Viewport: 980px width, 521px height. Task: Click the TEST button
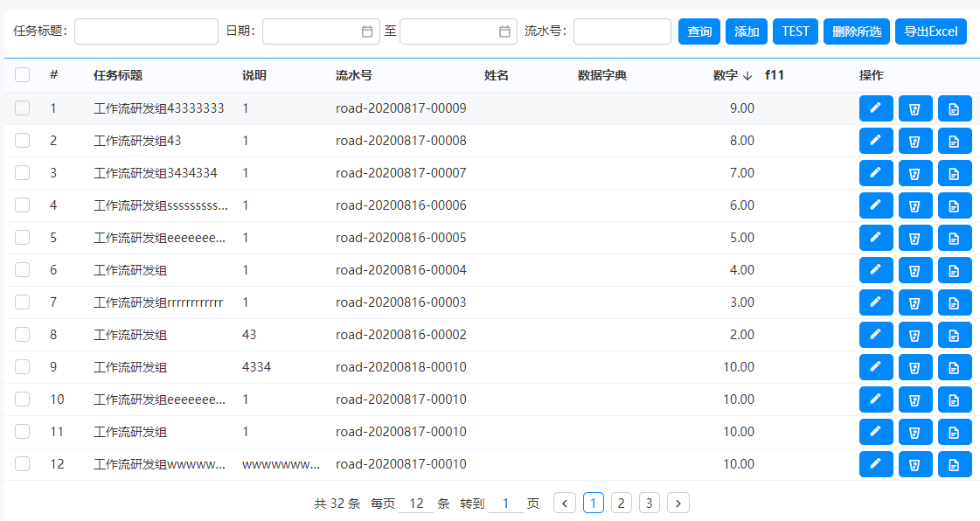pyautogui.click(x=796, y=31)
